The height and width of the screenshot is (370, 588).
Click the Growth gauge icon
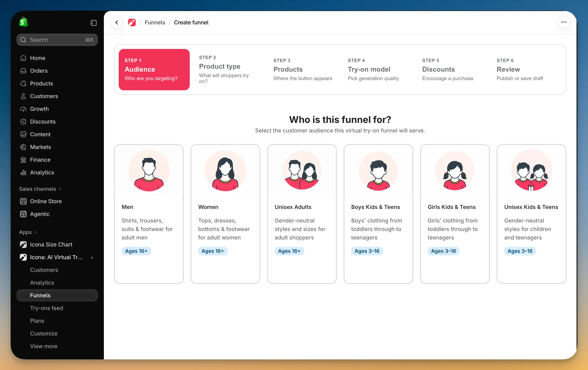coord(23,109)
